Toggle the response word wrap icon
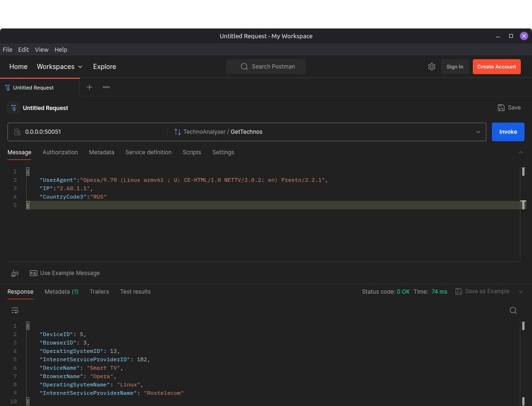 (x=15, y=310)
